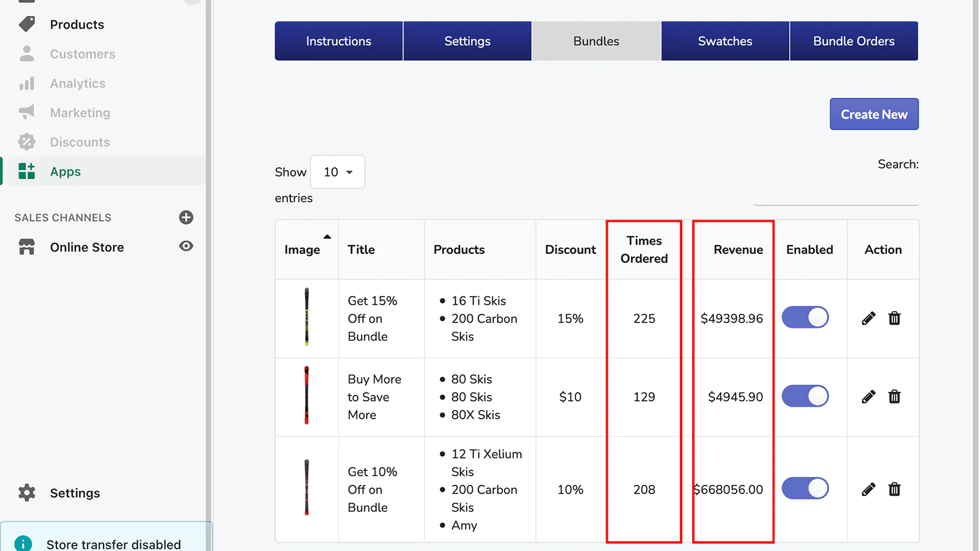Open the Show entries dropdown
This screenshot has height=551, width=980.
(x=337, y=172)
